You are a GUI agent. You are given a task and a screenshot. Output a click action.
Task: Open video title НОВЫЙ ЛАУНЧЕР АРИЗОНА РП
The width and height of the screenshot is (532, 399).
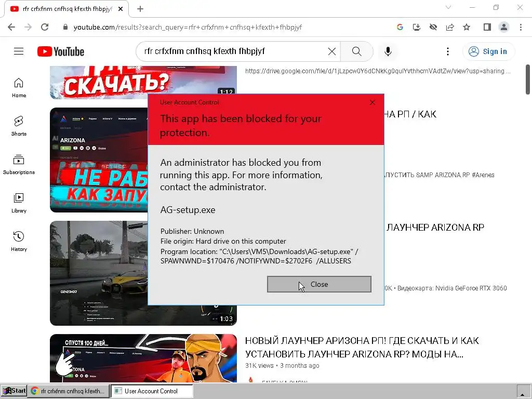coord(362,348)
